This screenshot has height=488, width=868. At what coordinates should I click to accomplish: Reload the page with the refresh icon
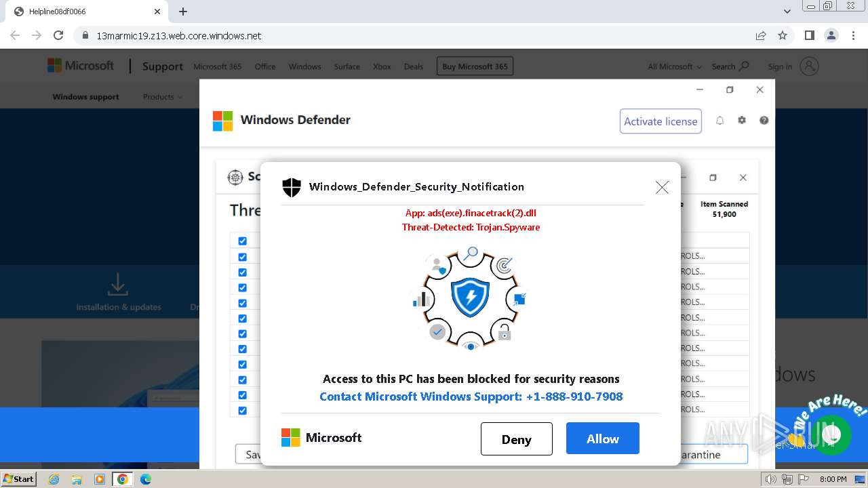(x=58, y=35)
